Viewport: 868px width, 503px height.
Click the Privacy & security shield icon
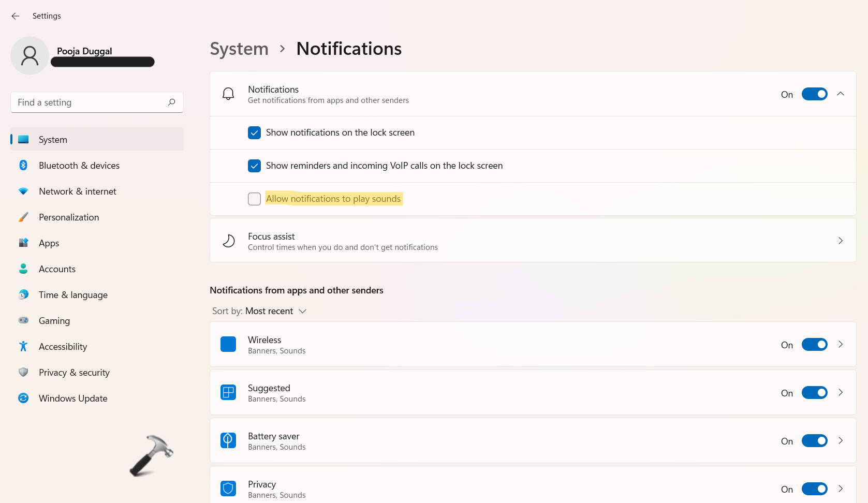(23, 373)
